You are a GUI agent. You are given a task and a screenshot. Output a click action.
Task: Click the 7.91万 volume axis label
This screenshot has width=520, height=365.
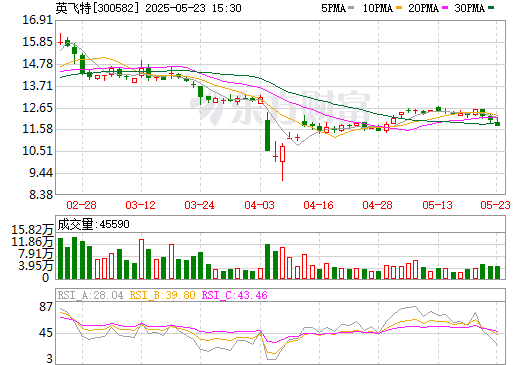(x=36, y=254)
